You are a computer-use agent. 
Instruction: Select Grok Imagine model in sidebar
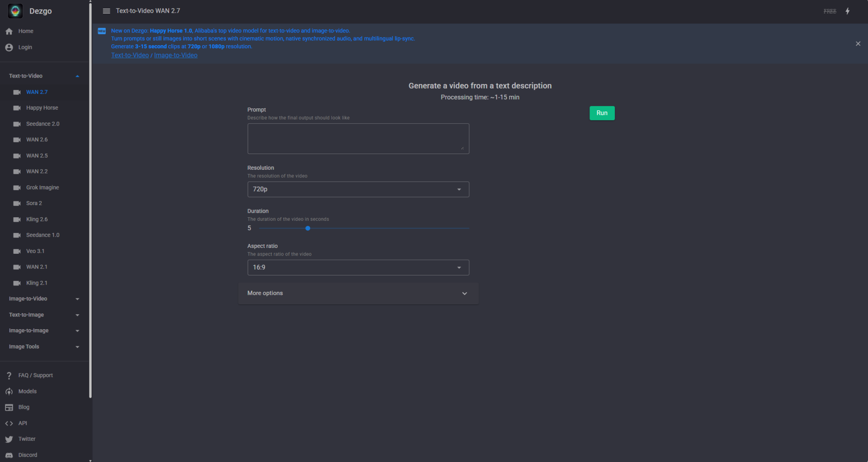click(44, 187)
